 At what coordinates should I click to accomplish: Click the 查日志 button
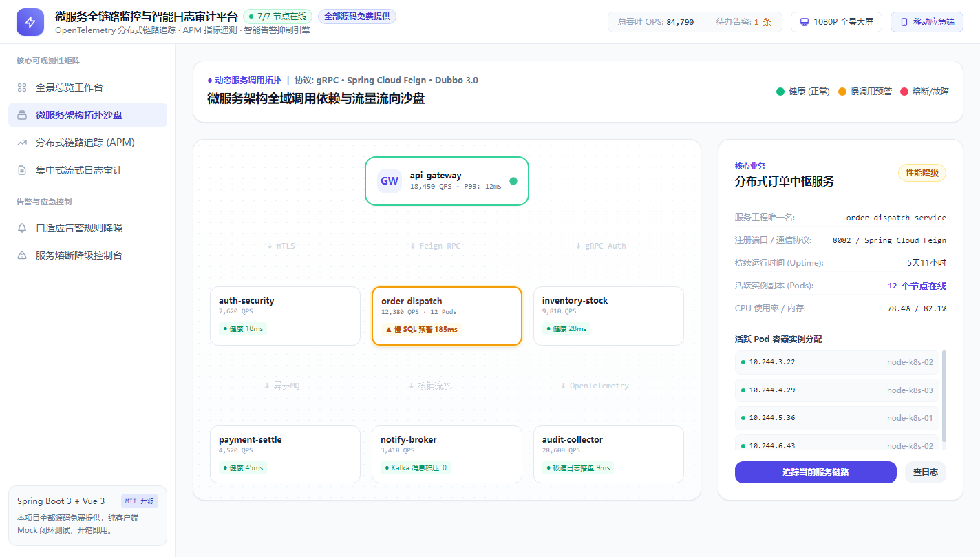click(x=926, y=472)
